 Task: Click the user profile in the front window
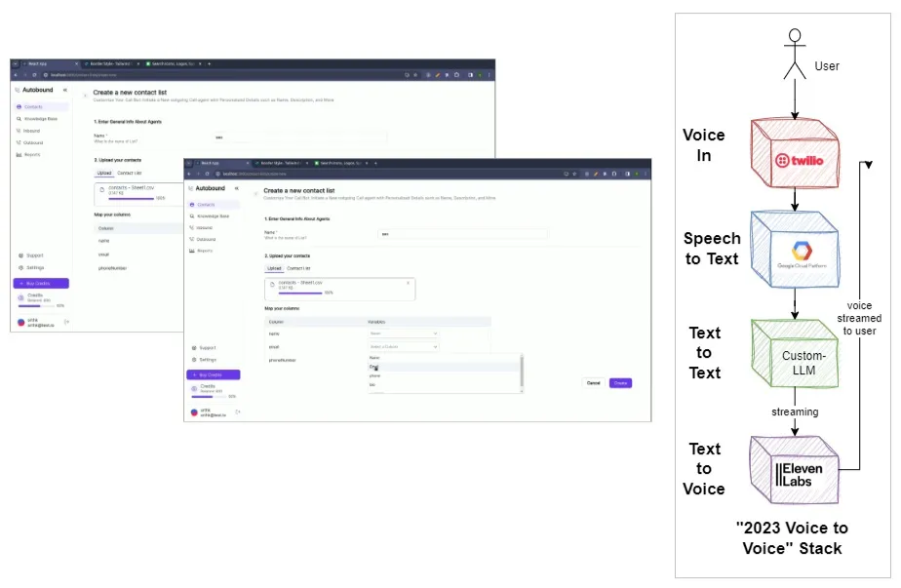point(211,412)
